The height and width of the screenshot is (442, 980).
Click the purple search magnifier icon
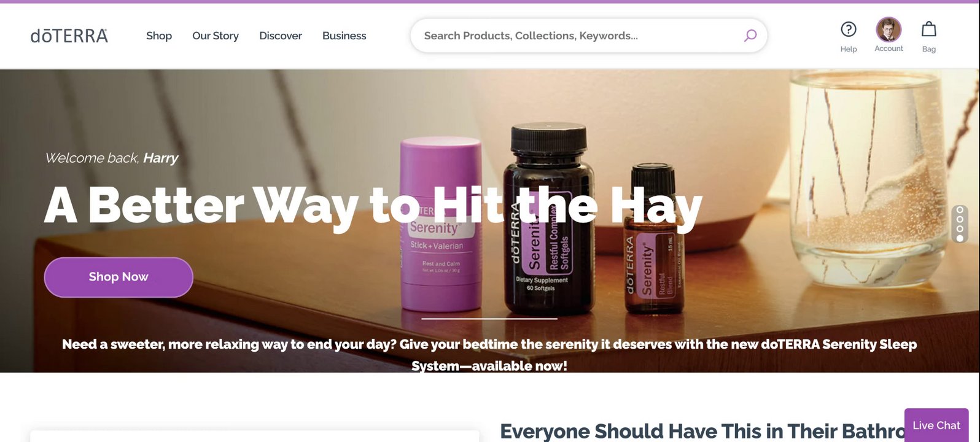coord(750,36)
